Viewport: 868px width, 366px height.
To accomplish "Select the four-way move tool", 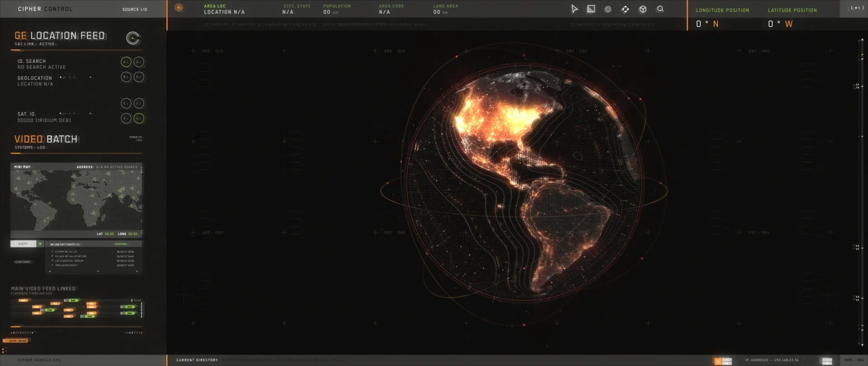I will pyautogui.click(x=625, y=9).
